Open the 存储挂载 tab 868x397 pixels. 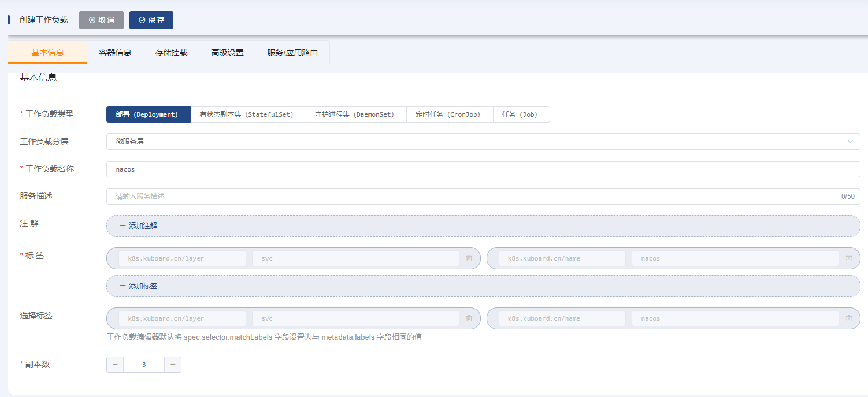click(x=171, y=53)
